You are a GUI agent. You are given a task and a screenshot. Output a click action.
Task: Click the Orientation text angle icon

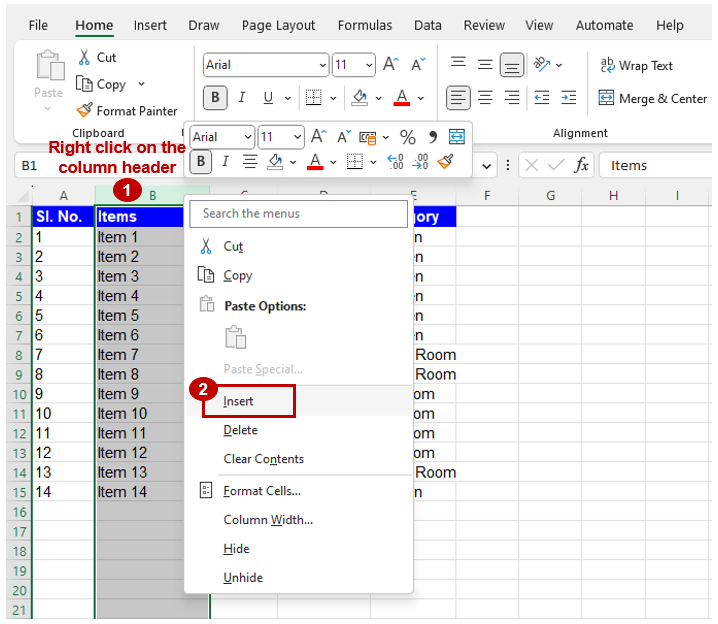pyautogui.click(x=542, y=65)
